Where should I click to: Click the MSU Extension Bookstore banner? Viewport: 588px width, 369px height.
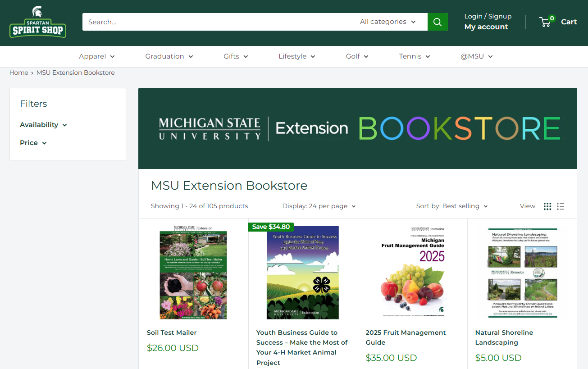pos(357,128)
